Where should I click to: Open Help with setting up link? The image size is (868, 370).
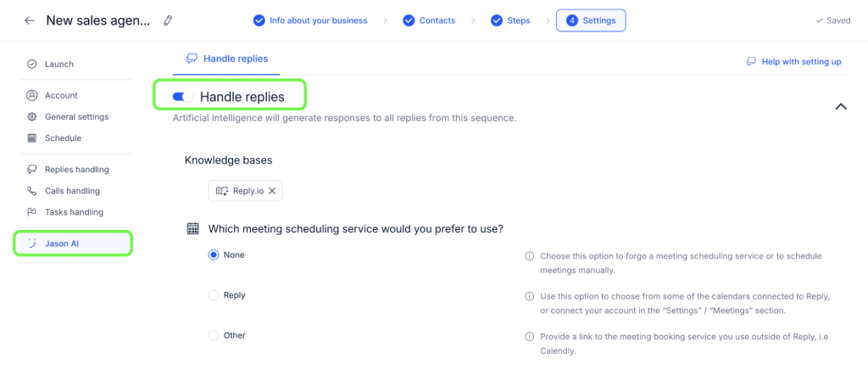point(793,62)
